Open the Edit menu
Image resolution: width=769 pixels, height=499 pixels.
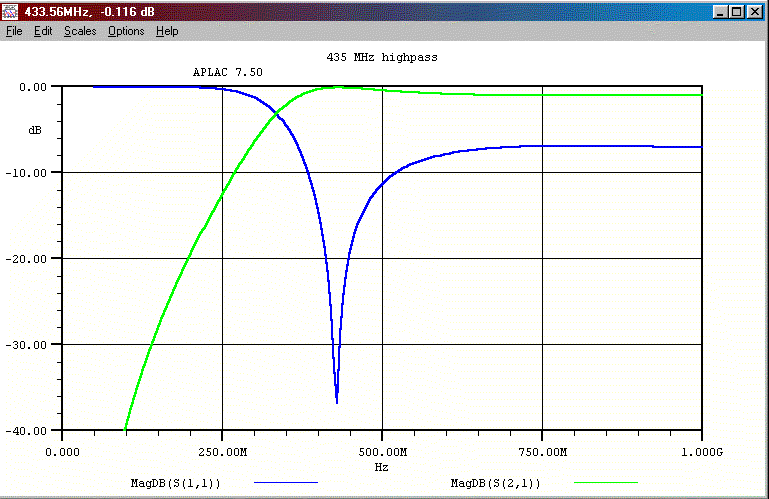pyautogui.click(x=43, y=31)
